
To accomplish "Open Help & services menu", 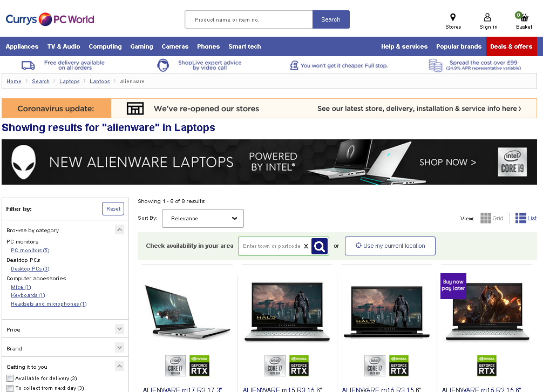I will [x=404, y=46].
